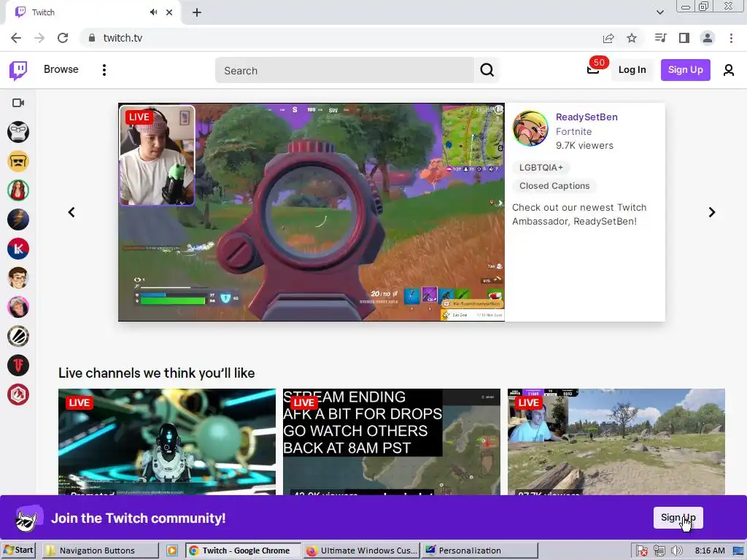Open the yellow mustache avatar channel
The image size is (747, 560).
(18, 161)
